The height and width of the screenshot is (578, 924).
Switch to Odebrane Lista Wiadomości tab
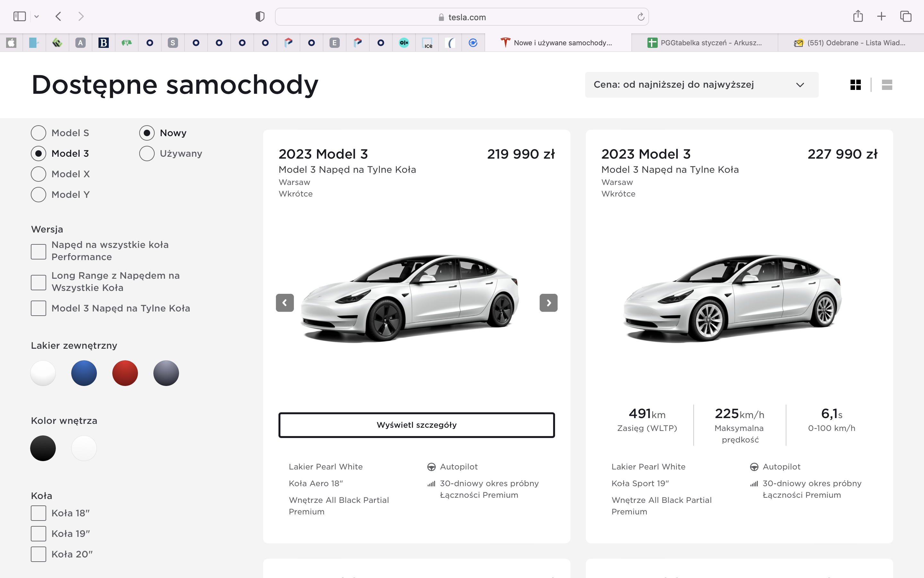click(x=851, y=42)
